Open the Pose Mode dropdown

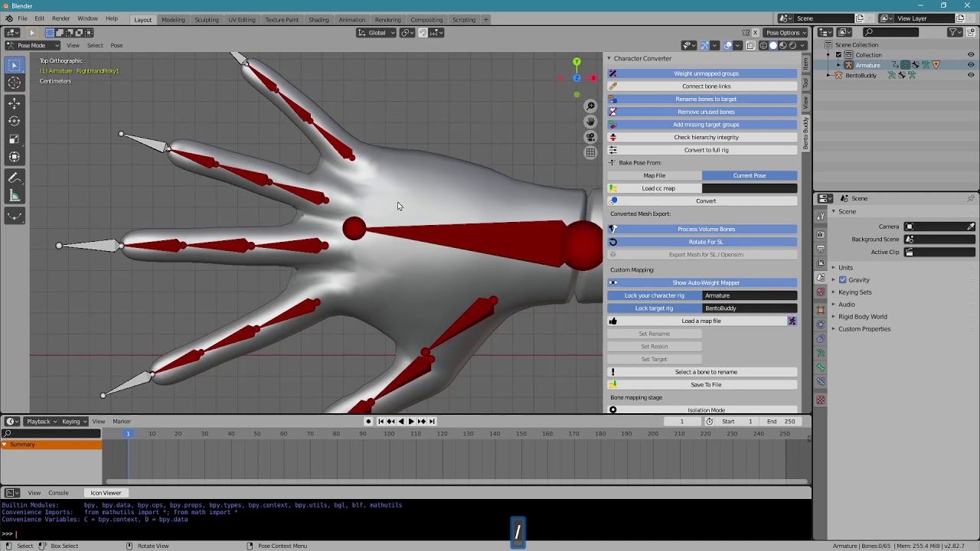[32, 45]
